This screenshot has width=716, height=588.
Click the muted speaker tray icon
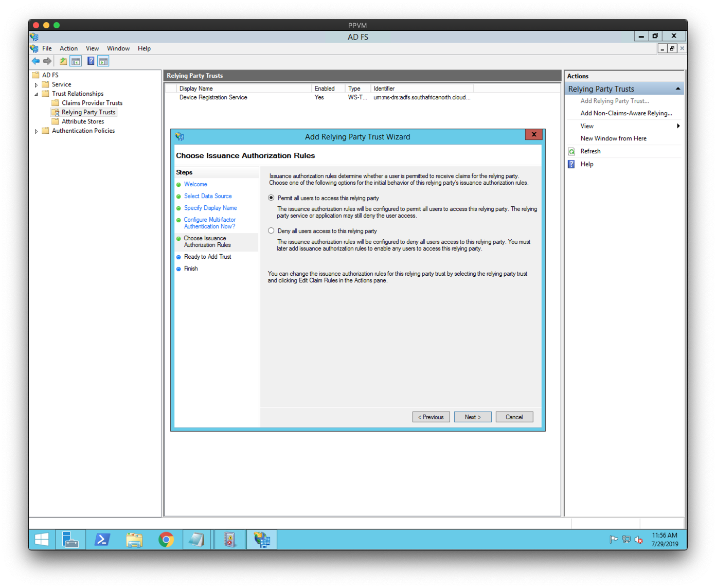click(x=639, y=540)
